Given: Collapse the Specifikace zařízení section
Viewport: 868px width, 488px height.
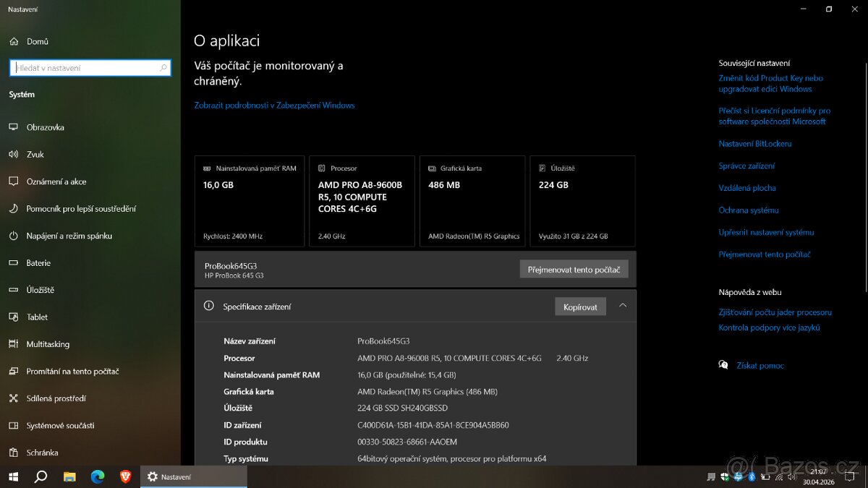Looking at the screenshot, I should click(x=623, y=306).
